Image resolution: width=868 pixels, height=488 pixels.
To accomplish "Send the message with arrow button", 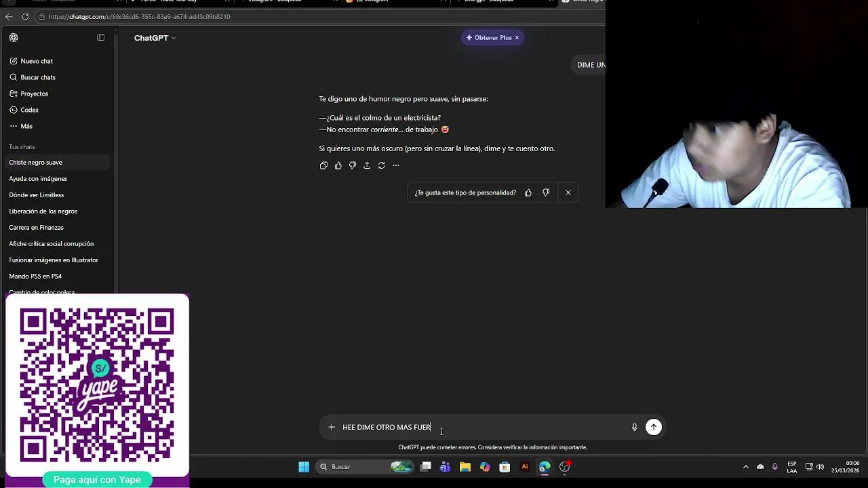I will coord(654,427).
